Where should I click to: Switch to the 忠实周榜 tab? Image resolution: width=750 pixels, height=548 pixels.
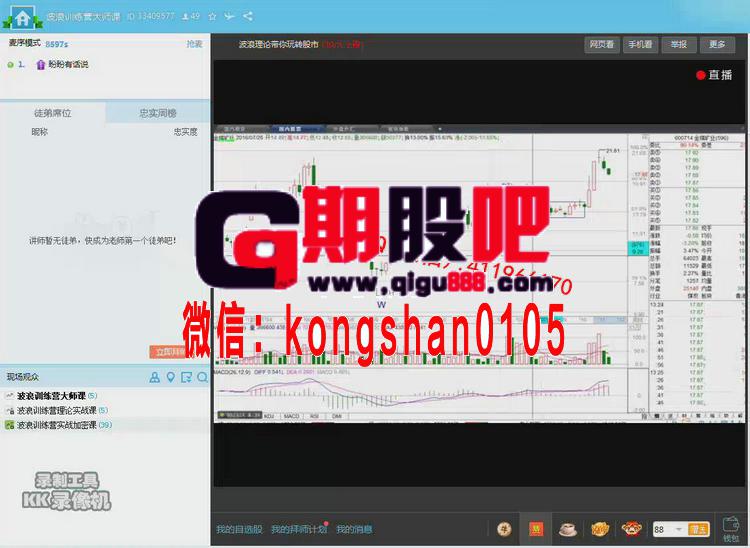[x=158, y=113]
